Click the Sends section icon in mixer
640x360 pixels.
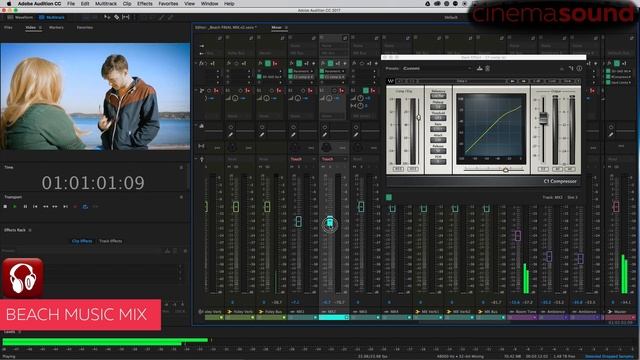(x=201, y=91)
